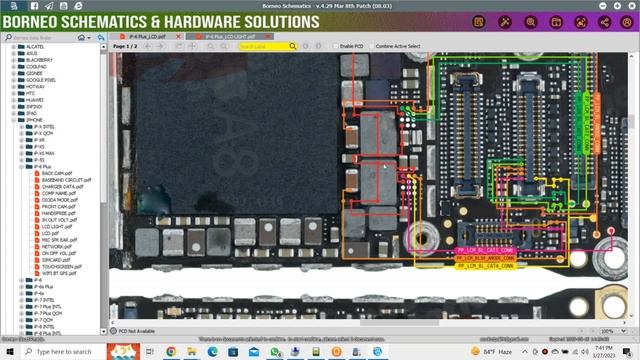The image size is (640, 360).
Task: Expand the IP-7 INTEL folder
Action: [22, 300]
